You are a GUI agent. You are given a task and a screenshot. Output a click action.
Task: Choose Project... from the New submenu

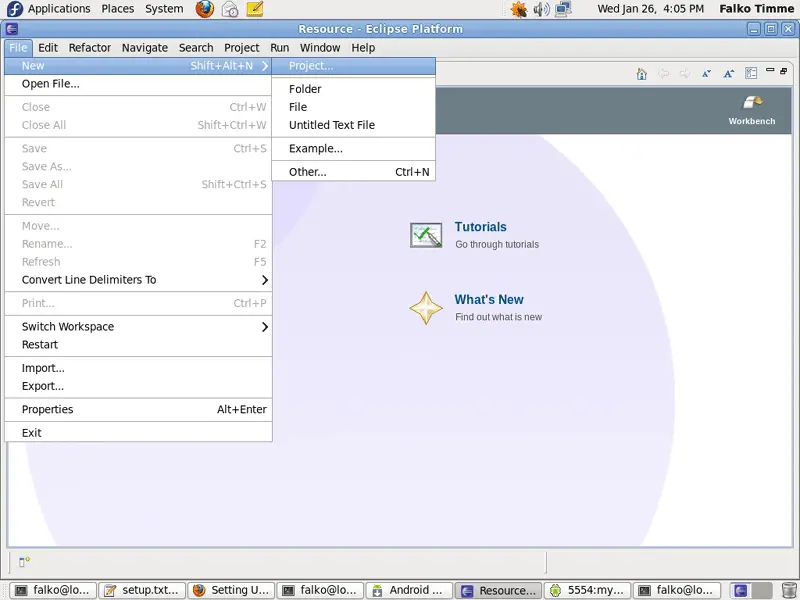[354, 66]
